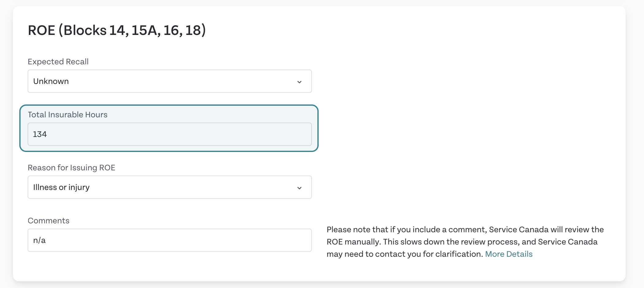Click the chevron arrow beside Unknown
644x288 pixels.
(x=299, y=82)
